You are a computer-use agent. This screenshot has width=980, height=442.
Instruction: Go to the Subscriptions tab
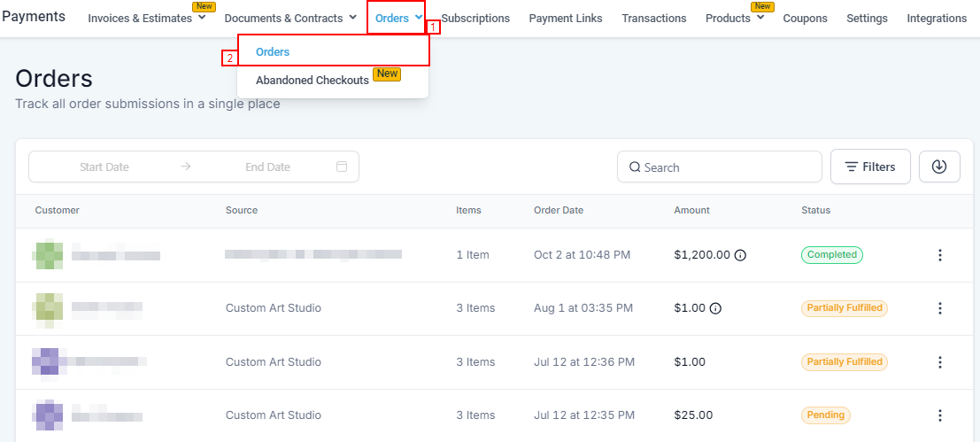(x=475, y=18)
